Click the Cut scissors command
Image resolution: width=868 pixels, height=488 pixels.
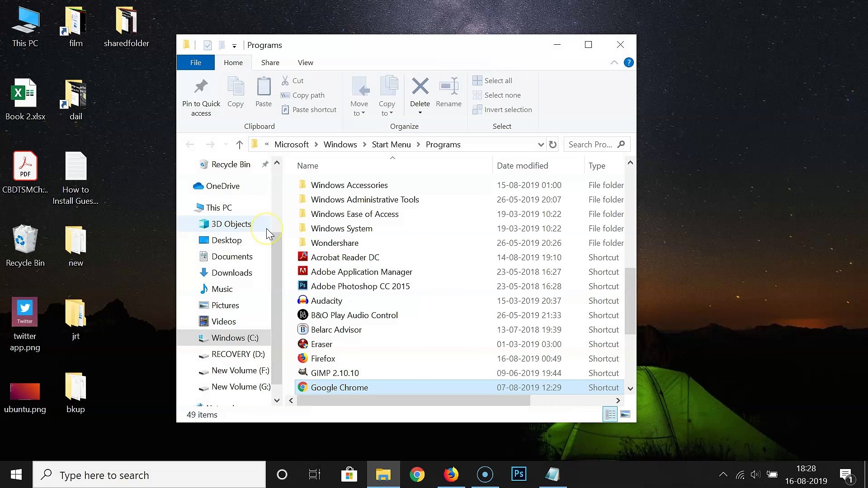292,80
